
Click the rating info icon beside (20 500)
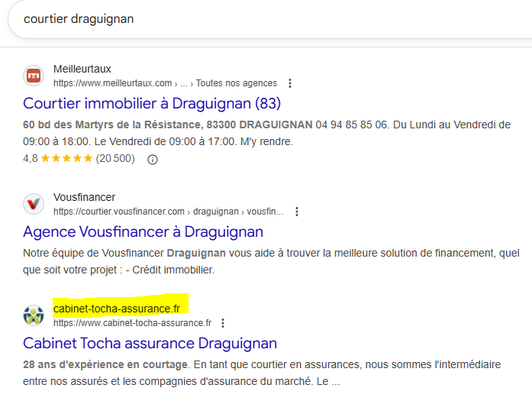pyautogui.click(x=153, y=159)
